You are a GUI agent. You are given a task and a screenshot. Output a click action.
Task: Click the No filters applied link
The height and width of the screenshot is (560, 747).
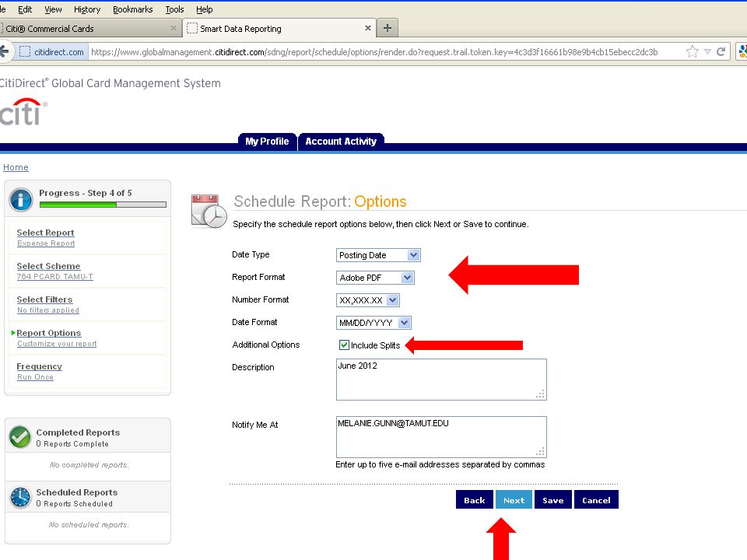click(48, 310)
